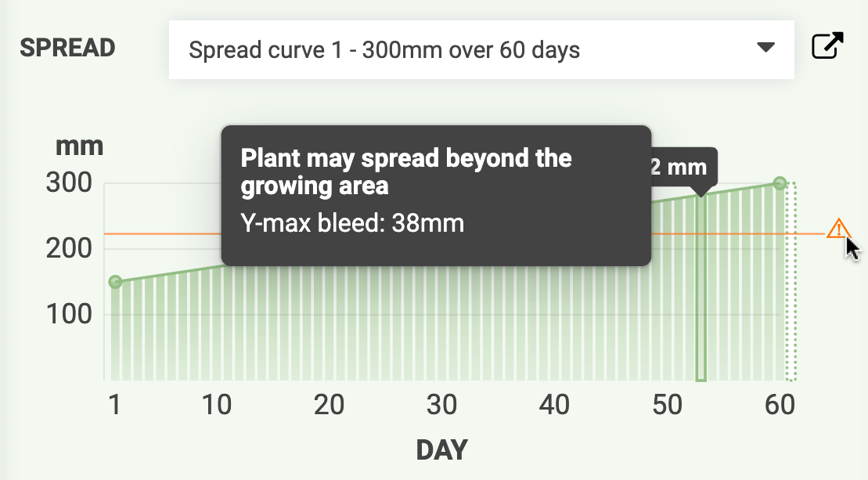The width and height of the screenshot is (868, 480).
Task: Click the SPREAD section label
Action: coord(67,47)
